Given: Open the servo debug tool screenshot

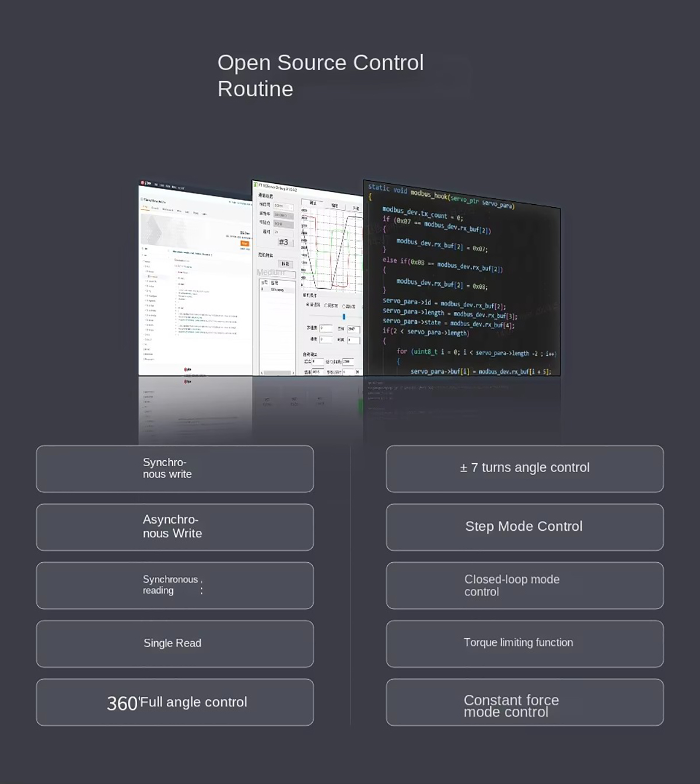Looking at the screenshot, I should tap(307, 280).
